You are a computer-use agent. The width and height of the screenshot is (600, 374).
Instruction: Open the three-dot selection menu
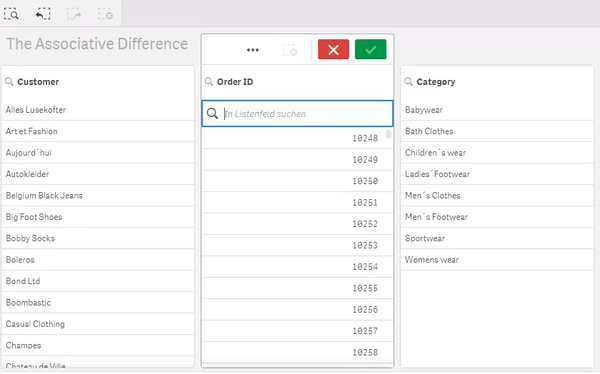pyautogui.click(x=253, y=50)
